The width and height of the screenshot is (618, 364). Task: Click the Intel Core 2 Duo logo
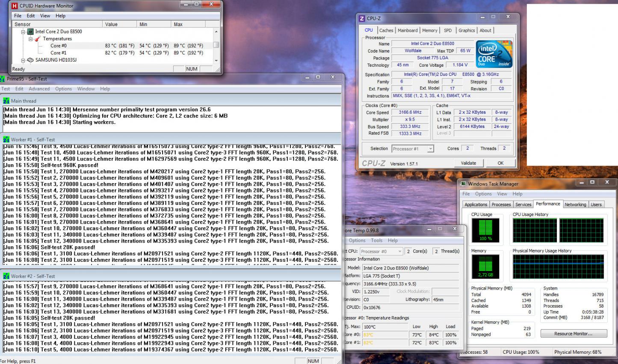[x=494, y=54]
